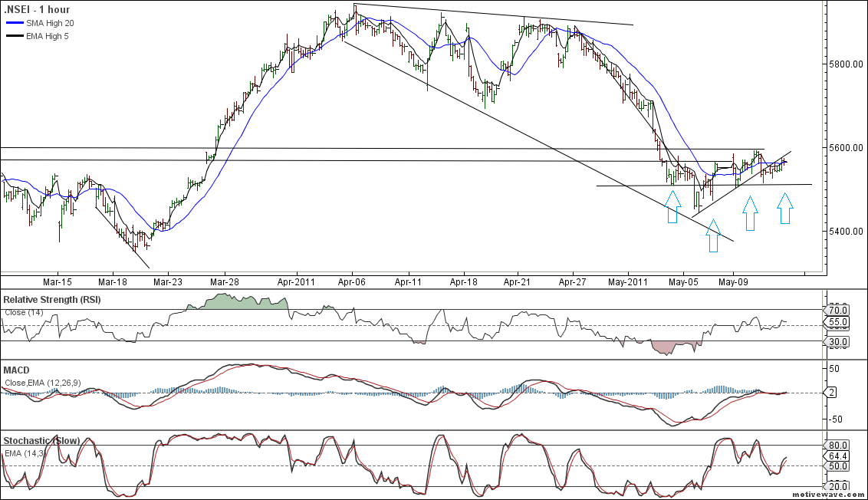868x500 pixels.
Task: Click the leftmost blue up arrow annotation
Action: (x=672, y=207)
